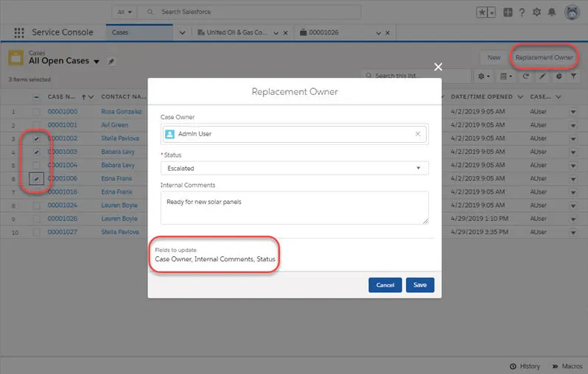The height and width of the screenshot is (374, 588).
Task: Open list view controls gear
Action: (x=483, y=76)
